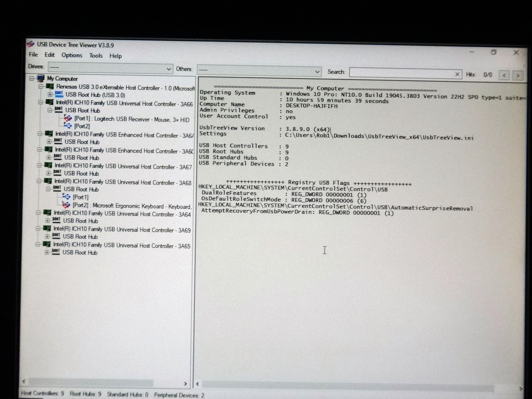This screenshot has width=532, height=399.
Task: Expand the USB Root Hub under 3A64
Action: click(x=47, y=220)
